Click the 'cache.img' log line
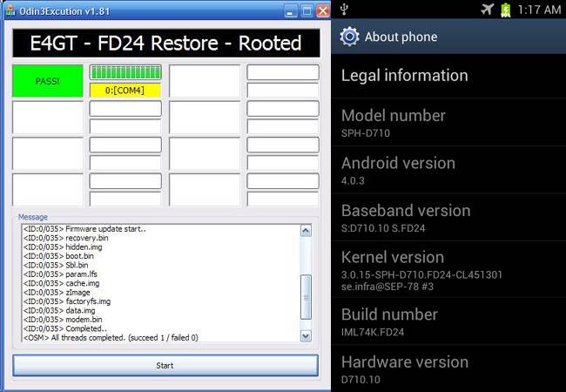Image resolution: width=566 pixels, height=392 pixels. [x=61, y=283]
